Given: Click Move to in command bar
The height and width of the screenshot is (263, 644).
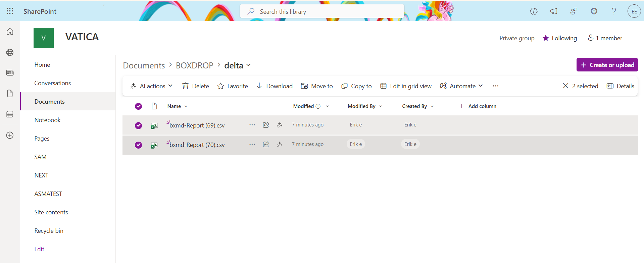Looking at the screenshot, I should [x=317, y=86].
